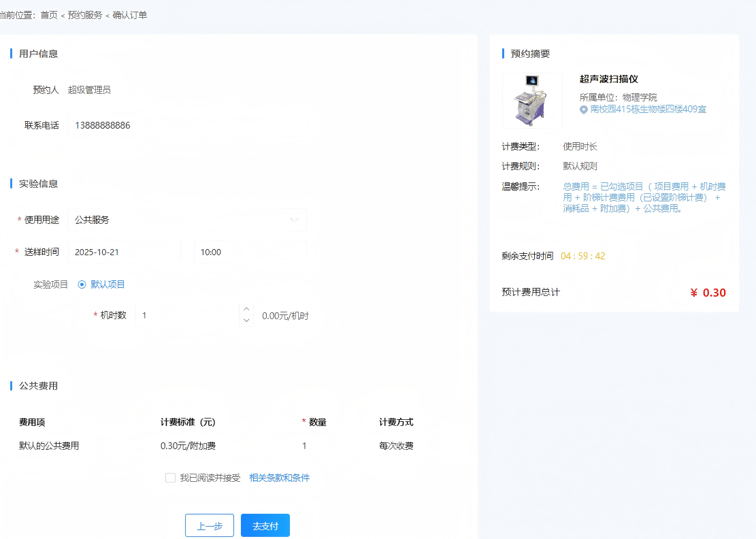This screenshot has height=539, width=756.
Task: Increase 机时数 with the up arrow
Action: click(246, 310)
